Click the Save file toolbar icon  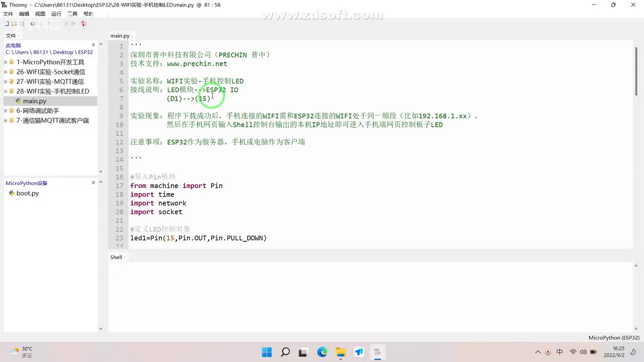(x=21, y=23)
